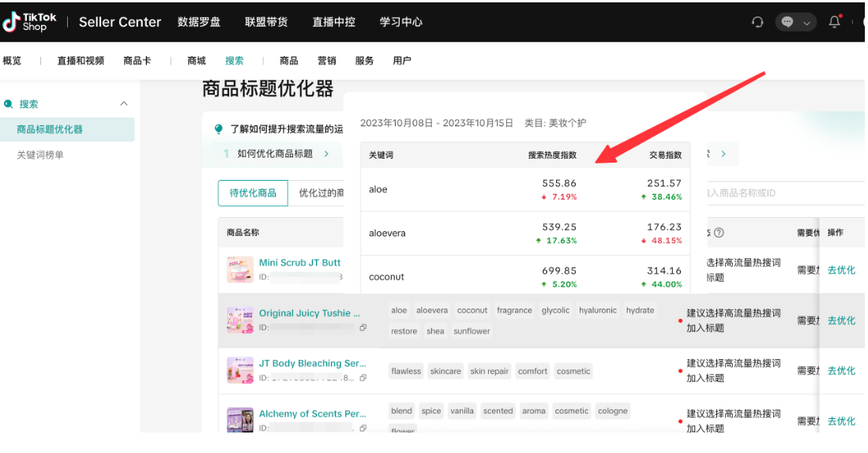Switch to the 直播和视频 tab
Image resolution: width=868 pixels, height=453 pixels.
coord(81,61)
